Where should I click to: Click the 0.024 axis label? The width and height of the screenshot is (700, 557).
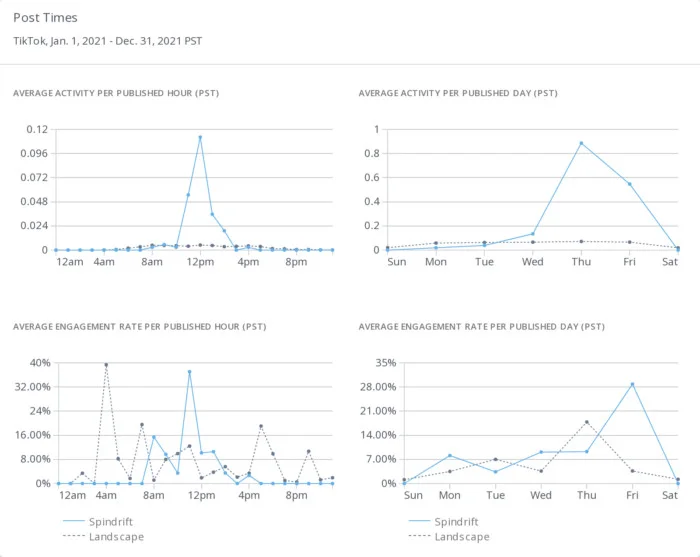click(34, 226)
